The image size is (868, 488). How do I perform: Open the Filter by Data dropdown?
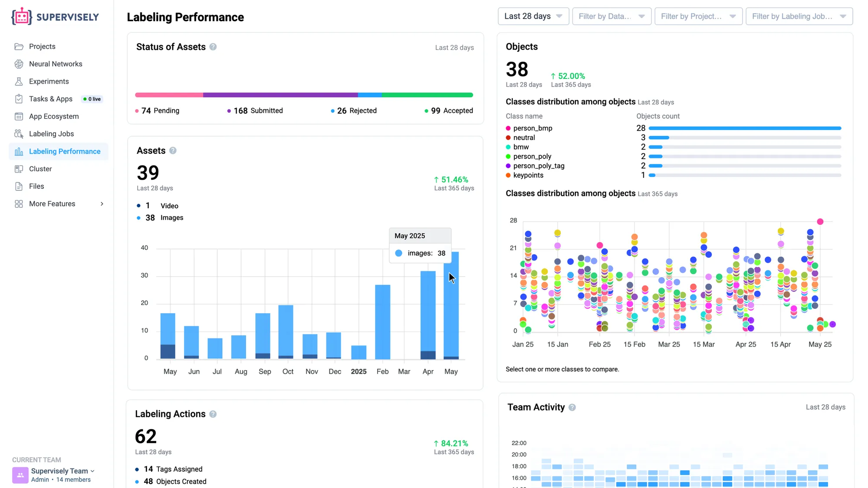click(612, 16)
